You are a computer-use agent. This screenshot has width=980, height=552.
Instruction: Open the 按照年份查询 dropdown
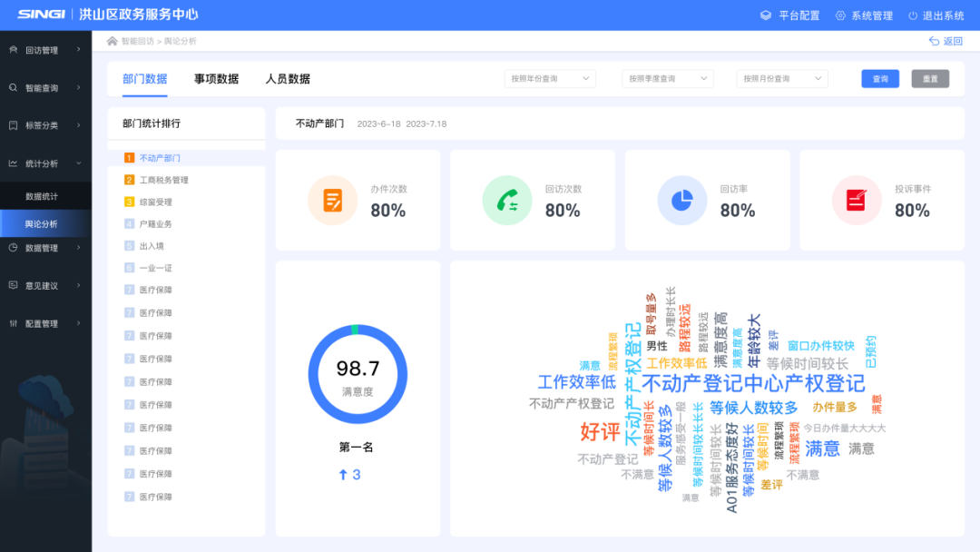point(550,79)
